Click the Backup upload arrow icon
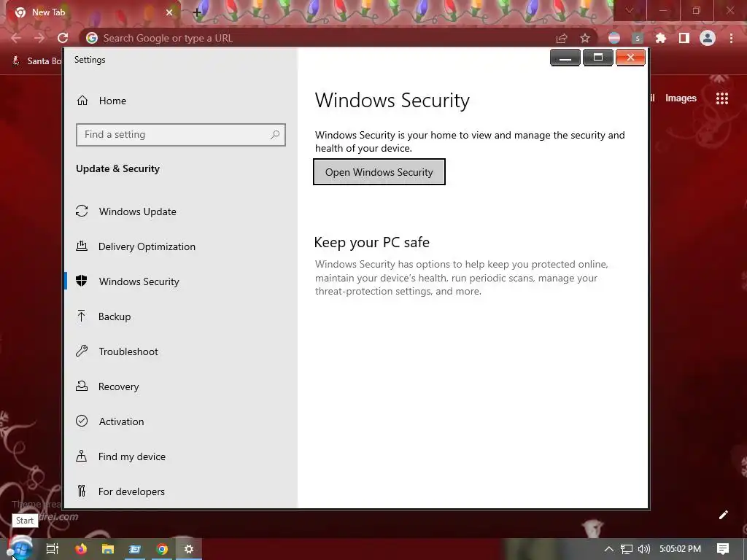The height and width of the screenshot is (560, 747). point(82,316)
